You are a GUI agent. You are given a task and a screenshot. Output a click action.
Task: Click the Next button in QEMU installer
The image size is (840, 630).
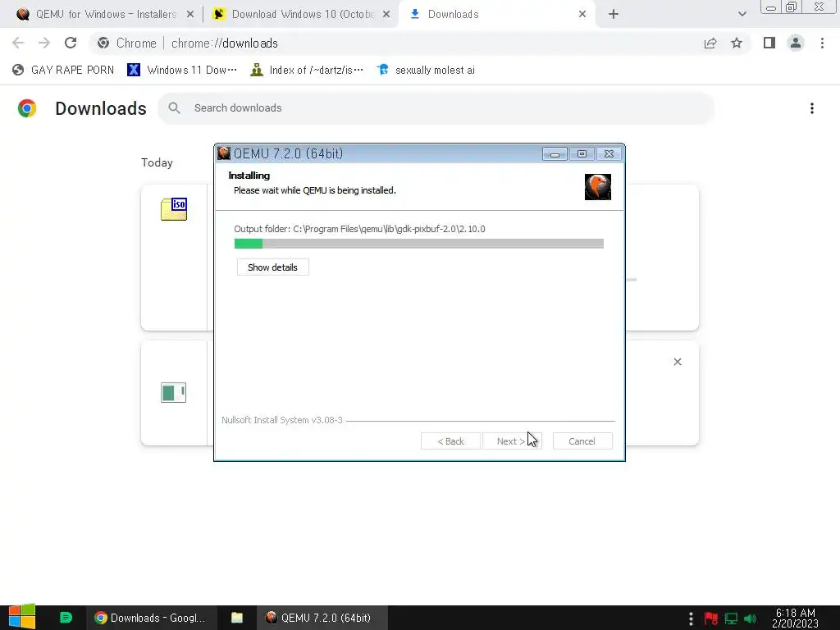click(x=512, y=441)
